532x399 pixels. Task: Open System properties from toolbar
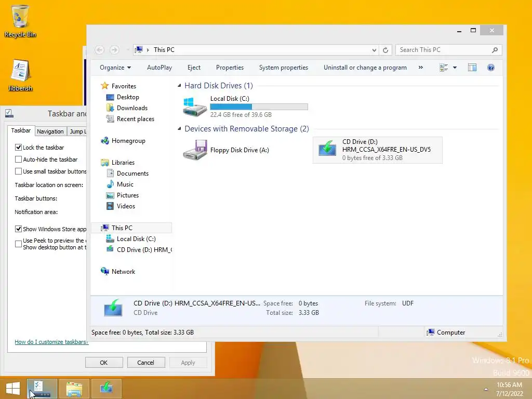(284, 68)
